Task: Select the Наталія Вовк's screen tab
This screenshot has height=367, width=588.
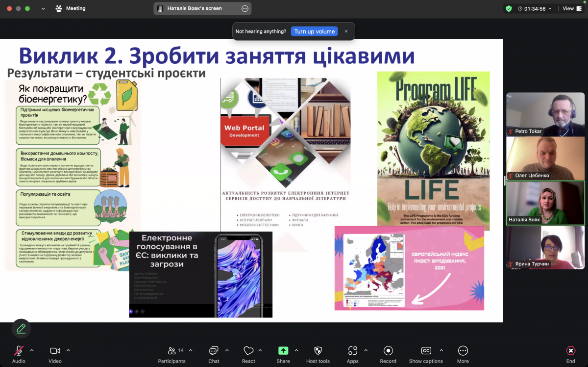Action: tap(196, 8)
